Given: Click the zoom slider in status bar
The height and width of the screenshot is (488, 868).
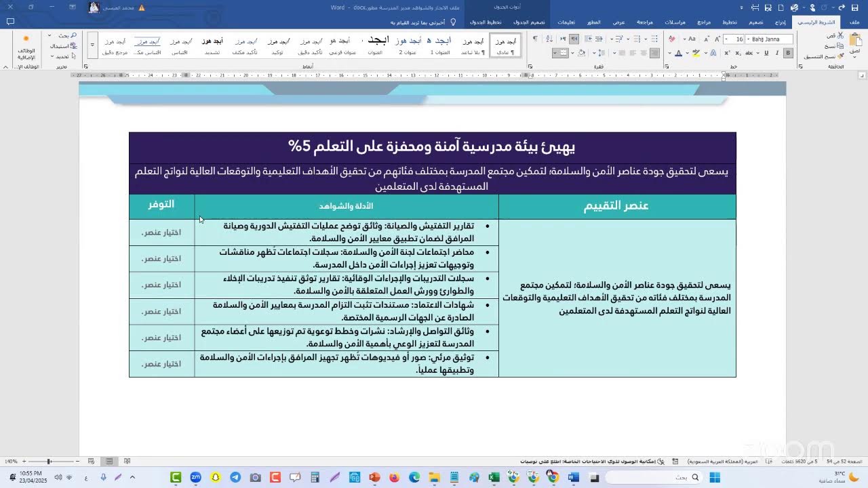Looking at the screenshot, I should pyautogui.click(x=51, y=461).
